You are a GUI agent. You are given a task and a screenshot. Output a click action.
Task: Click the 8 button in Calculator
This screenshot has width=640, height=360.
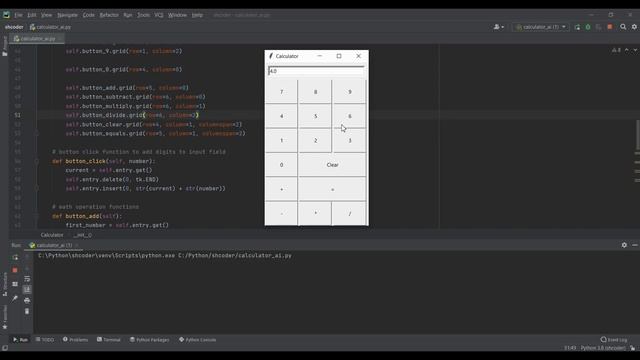click(315, 91)
